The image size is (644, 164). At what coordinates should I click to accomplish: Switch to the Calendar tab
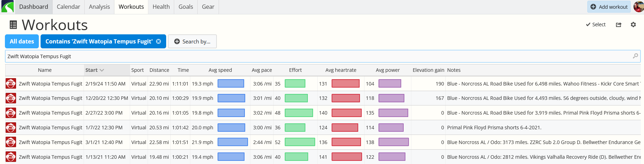coord(68,7)
